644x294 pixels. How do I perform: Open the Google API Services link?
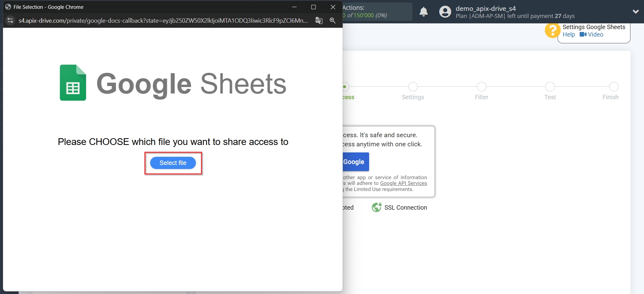point(403,183)
